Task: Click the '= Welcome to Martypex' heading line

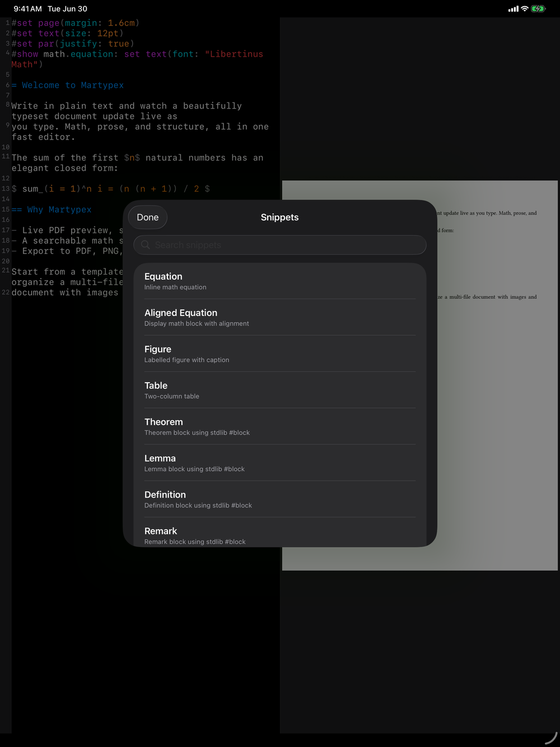Action: coord(68,85)
